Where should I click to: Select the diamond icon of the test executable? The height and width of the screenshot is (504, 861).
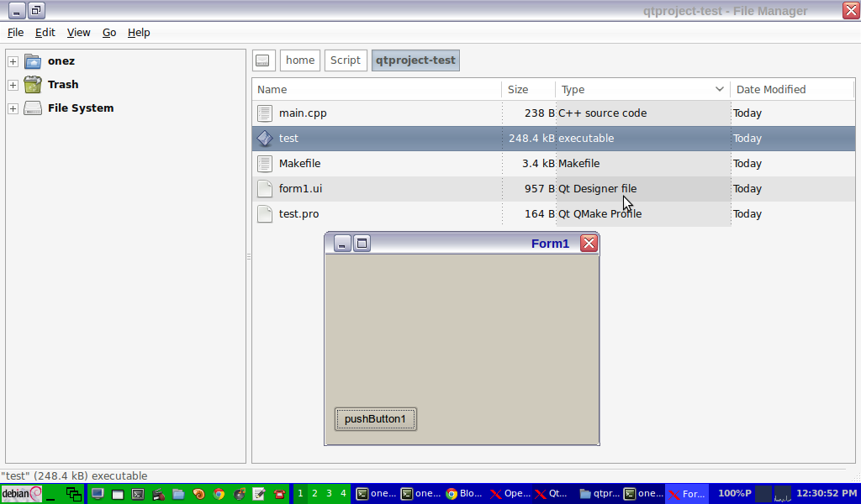(265, 138)
